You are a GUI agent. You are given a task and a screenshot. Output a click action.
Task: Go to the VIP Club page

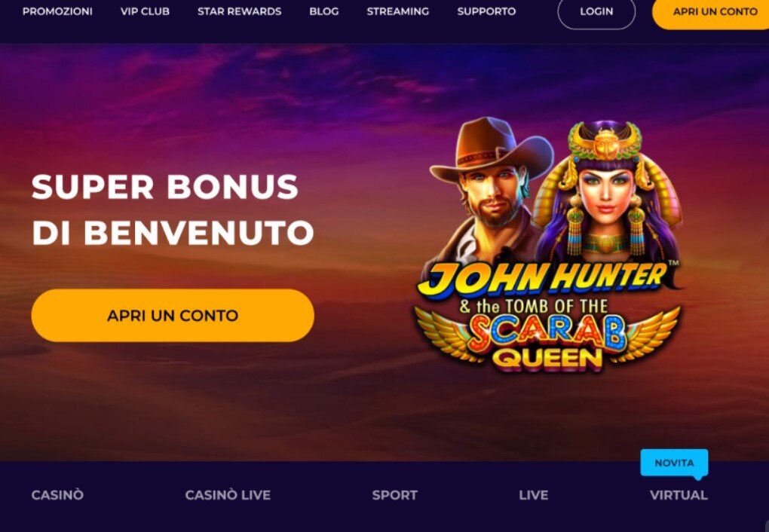tap(146, 11)
